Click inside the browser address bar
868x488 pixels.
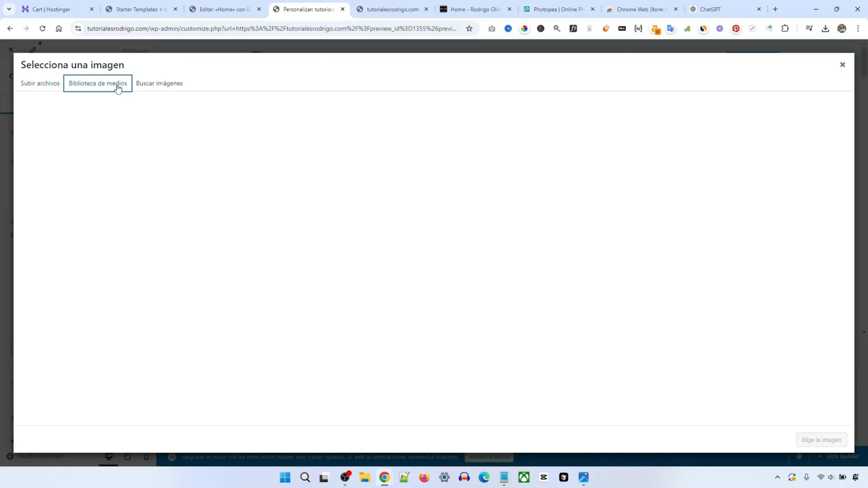[271, 29]
